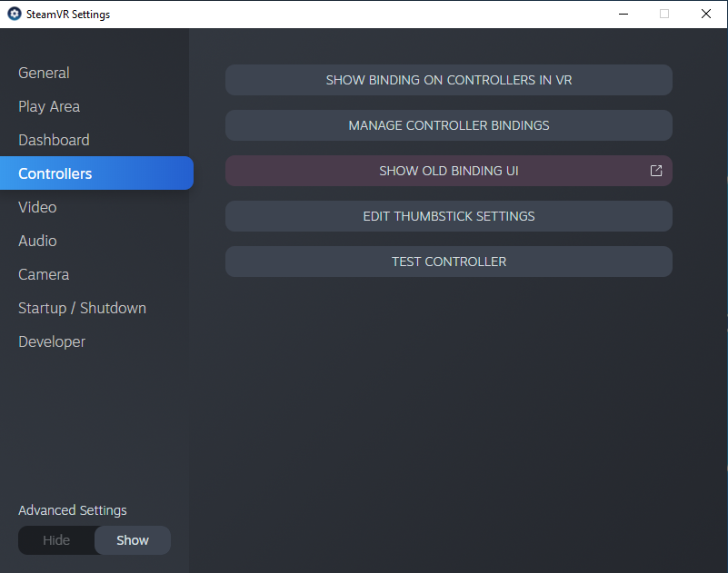Go to the Dashboard settings
728x573 pixels.
(54, 140)
